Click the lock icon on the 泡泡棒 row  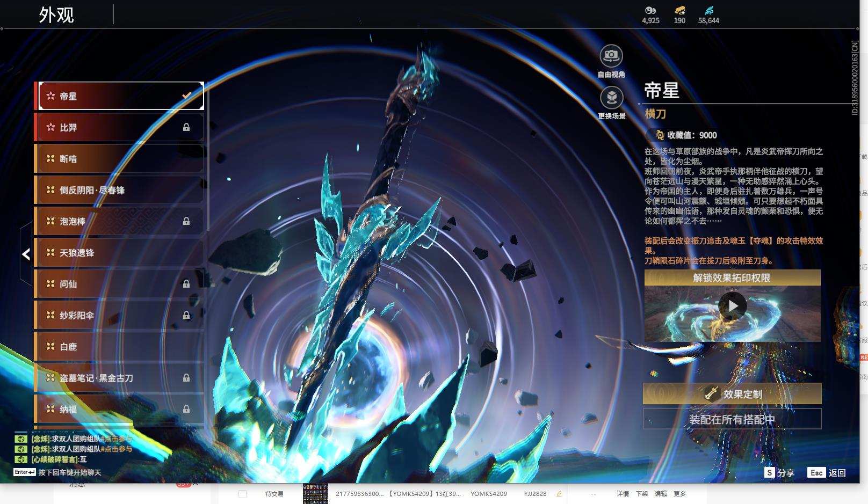pyautogui.click(x=186, y=221)
